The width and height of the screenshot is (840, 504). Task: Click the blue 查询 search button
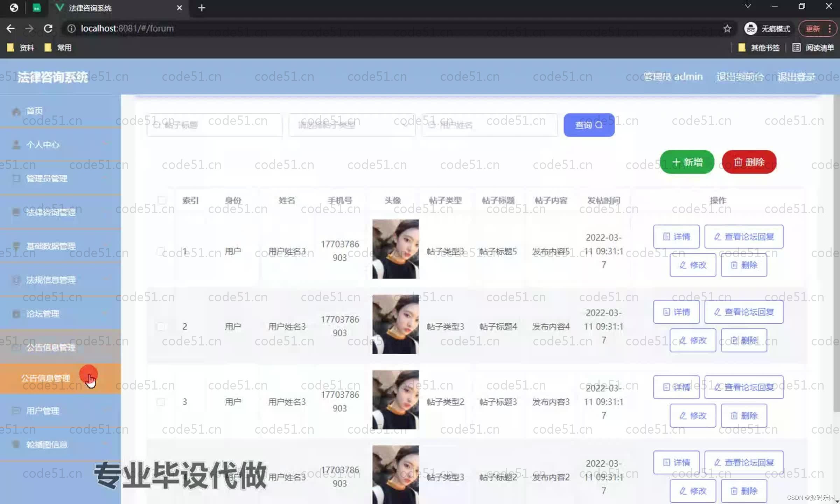pyautogui.click(x=589, y=125)
